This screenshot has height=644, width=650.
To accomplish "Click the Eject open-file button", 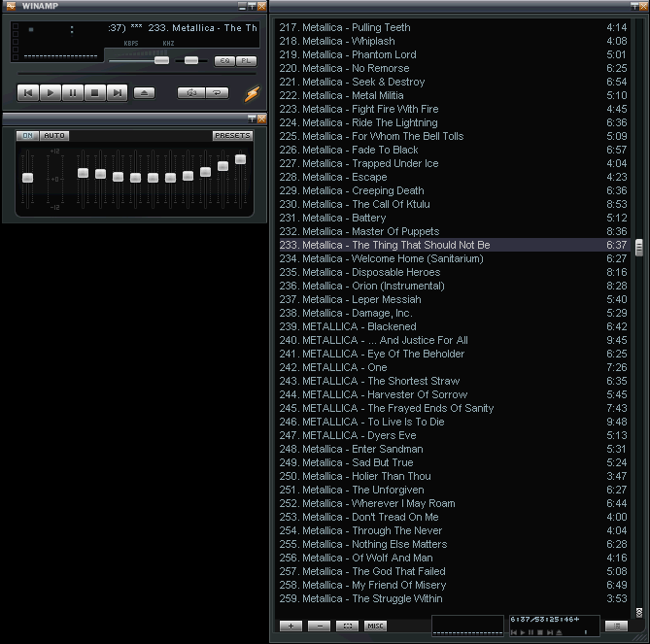I will [x=144, y=92].
